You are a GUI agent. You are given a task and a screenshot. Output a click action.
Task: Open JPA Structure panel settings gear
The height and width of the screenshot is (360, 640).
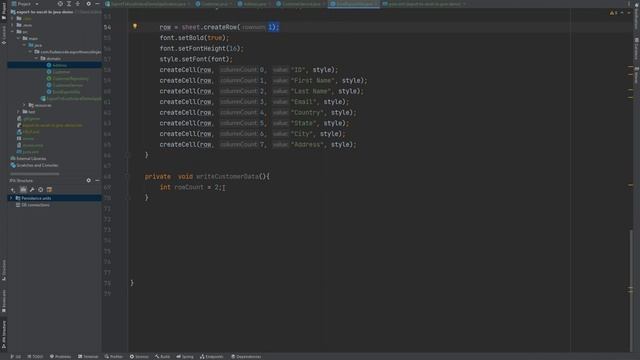click(x=89, y=180)
